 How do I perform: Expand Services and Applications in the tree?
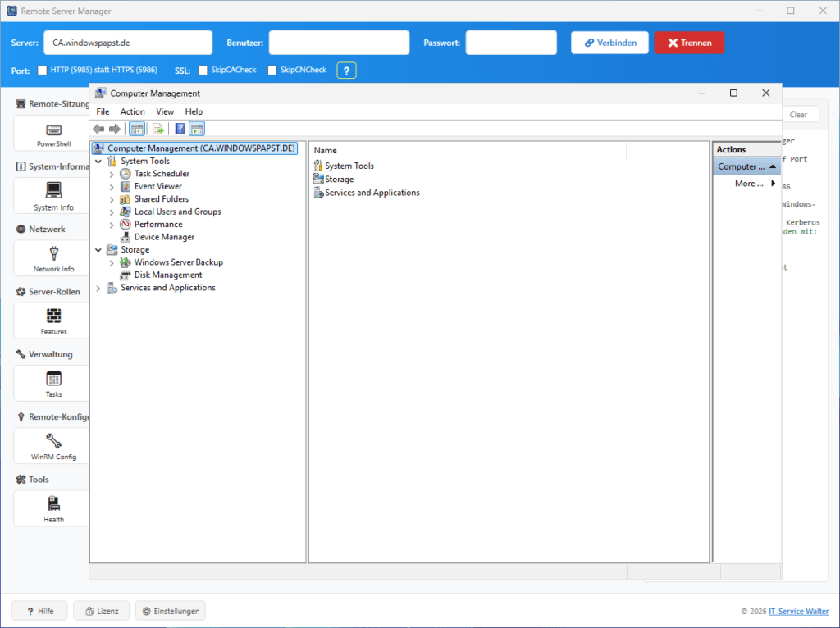pyautogui.click(x=98, y=287)
